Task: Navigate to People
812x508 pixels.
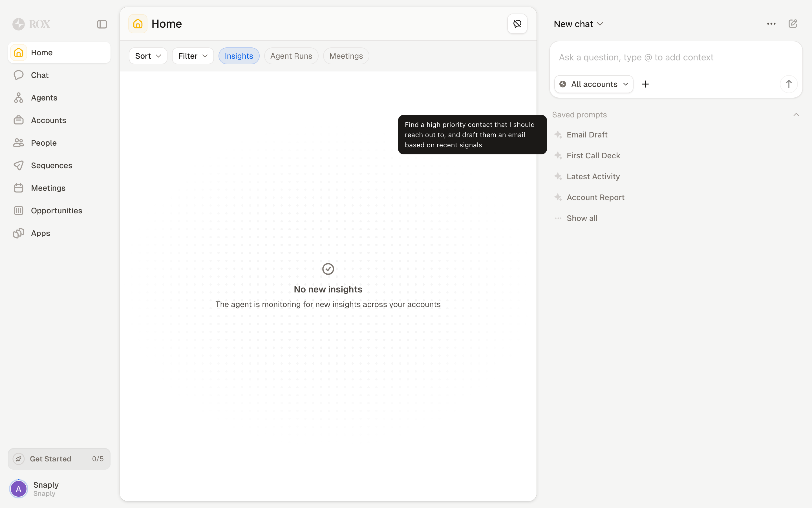Action: (59, 143)
